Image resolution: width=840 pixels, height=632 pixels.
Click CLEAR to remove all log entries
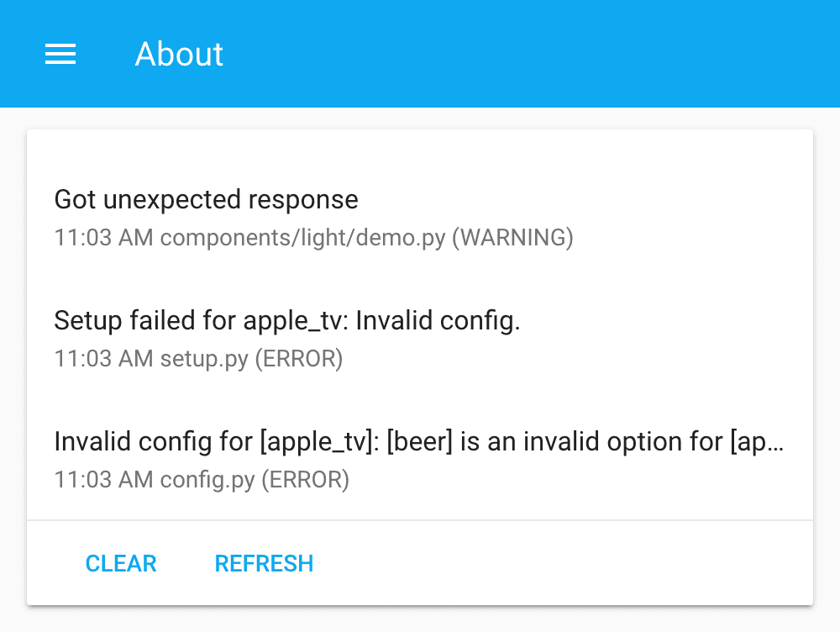120,563
